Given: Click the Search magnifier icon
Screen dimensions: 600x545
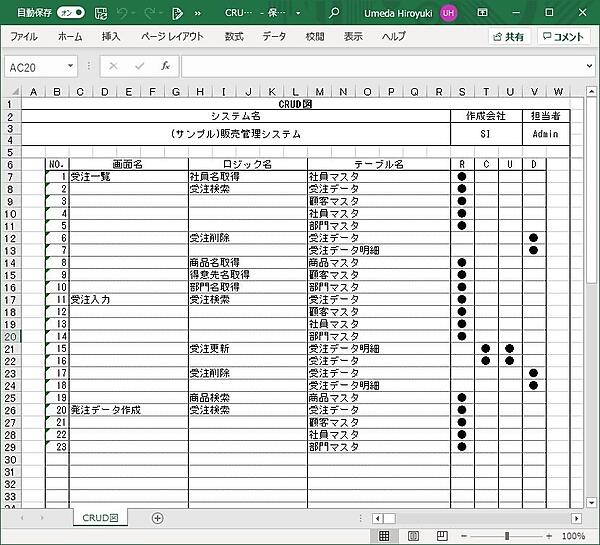Looking at the screenshot, I should click(334, 13).
